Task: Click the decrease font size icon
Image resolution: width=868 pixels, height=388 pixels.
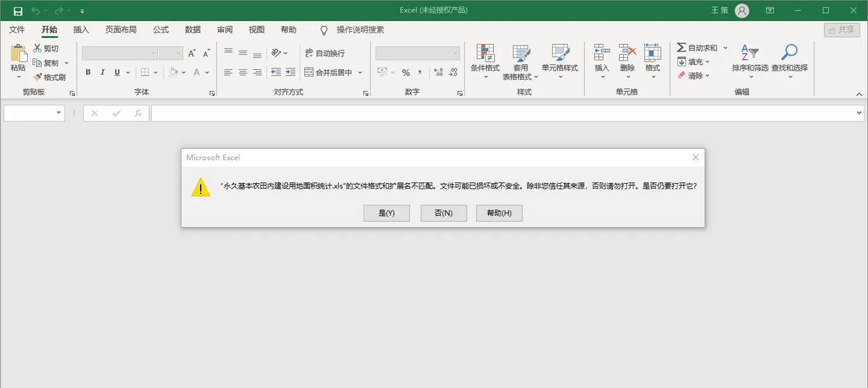Action: pyautogui.click(x=207, y=53)
